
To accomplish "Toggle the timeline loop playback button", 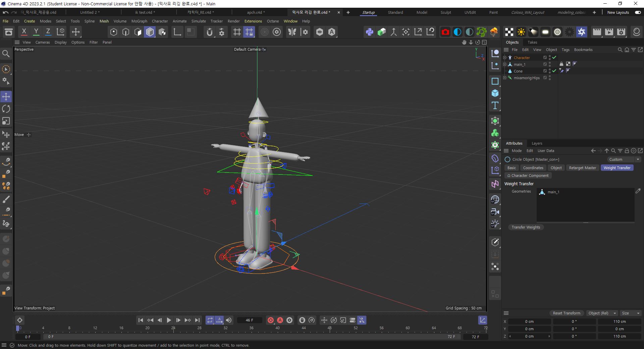I will tap(210, 320).
